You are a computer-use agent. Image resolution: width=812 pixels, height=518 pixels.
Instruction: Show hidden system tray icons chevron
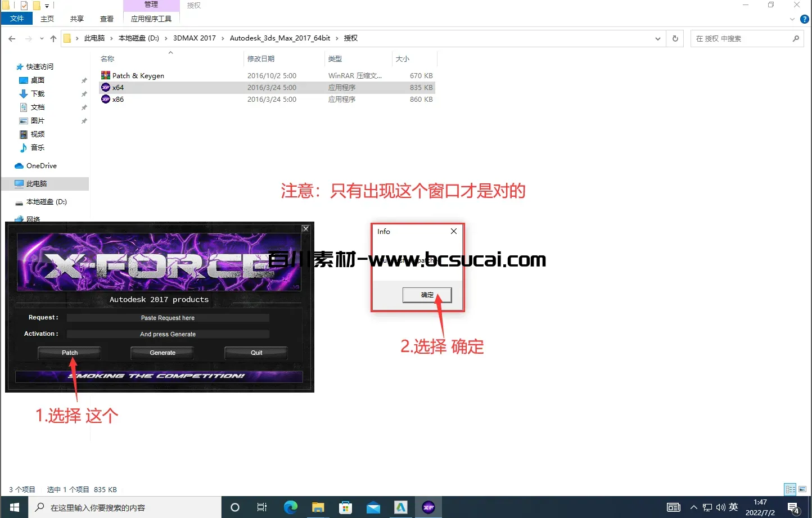(x=693, y=507)
